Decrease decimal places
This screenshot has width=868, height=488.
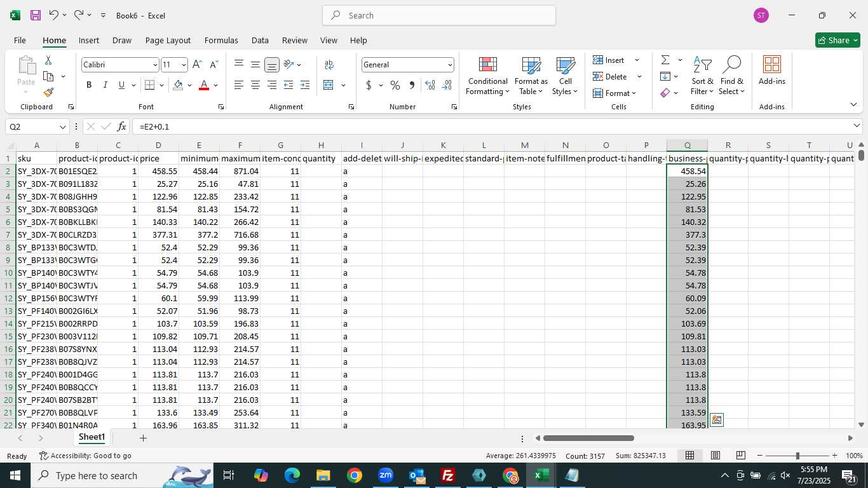coord(447,85)
